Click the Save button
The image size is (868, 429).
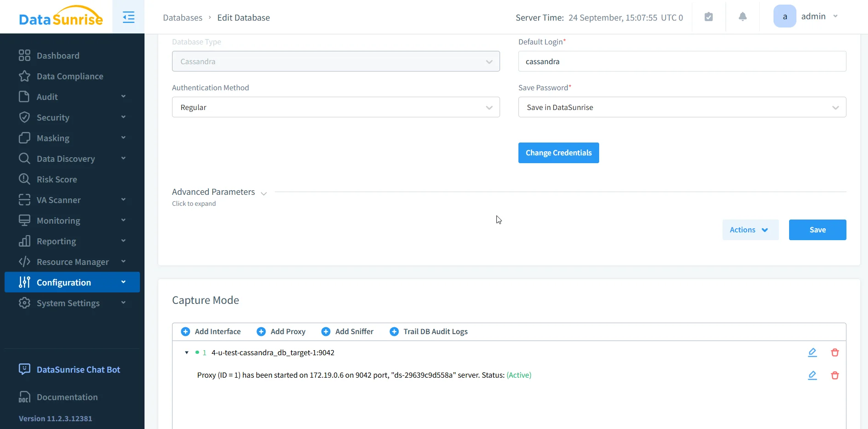pos(818,230)
